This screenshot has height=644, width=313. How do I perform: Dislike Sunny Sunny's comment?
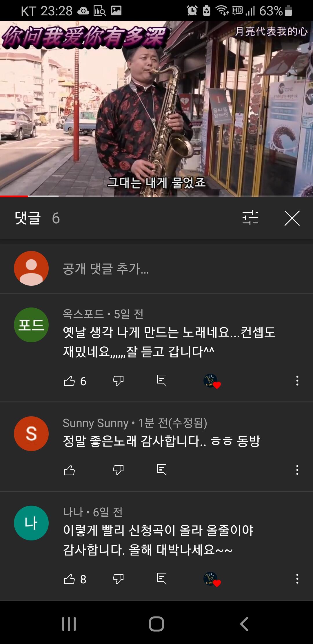click(x=118, y=470)
